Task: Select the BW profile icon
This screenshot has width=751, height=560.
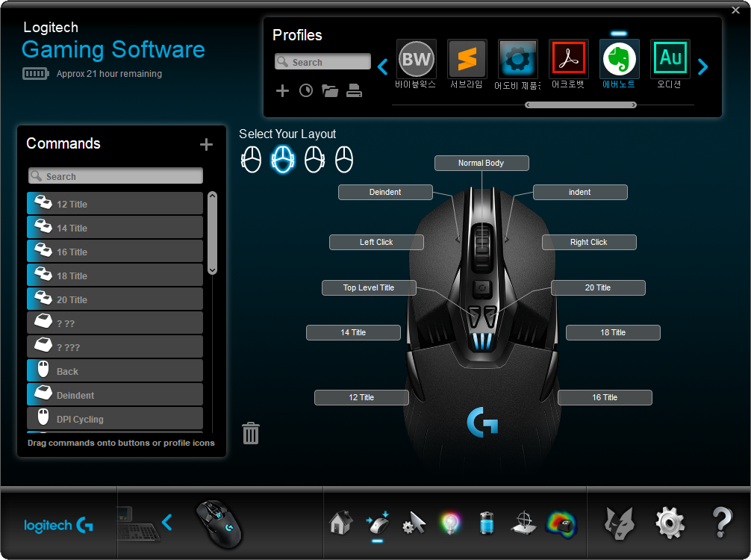Action: click(x=416, y=60)
